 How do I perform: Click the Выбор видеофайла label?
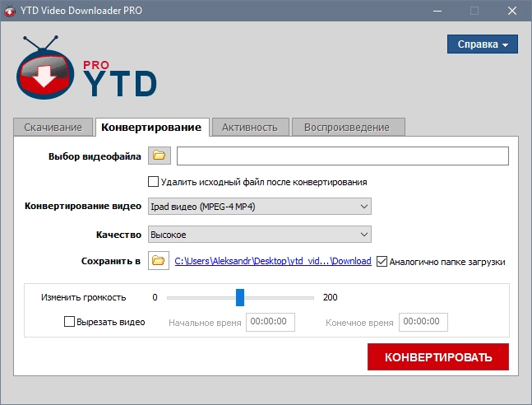[x=95, y=156]
